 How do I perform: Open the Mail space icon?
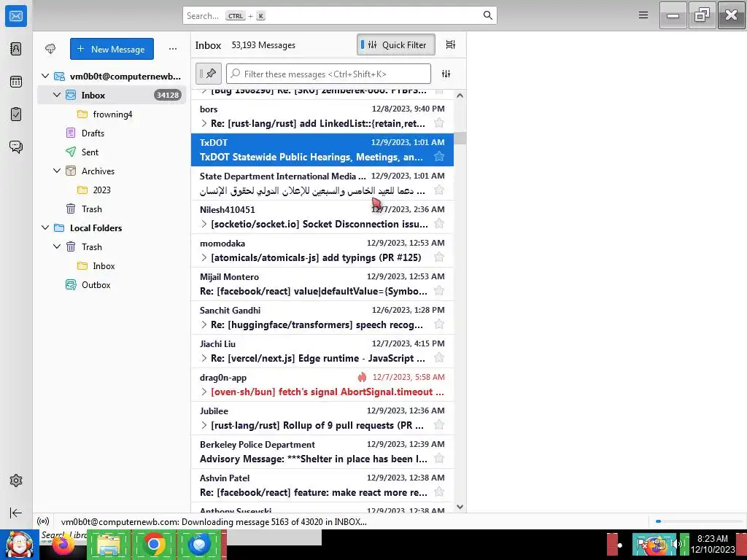(x=16, y=16)
